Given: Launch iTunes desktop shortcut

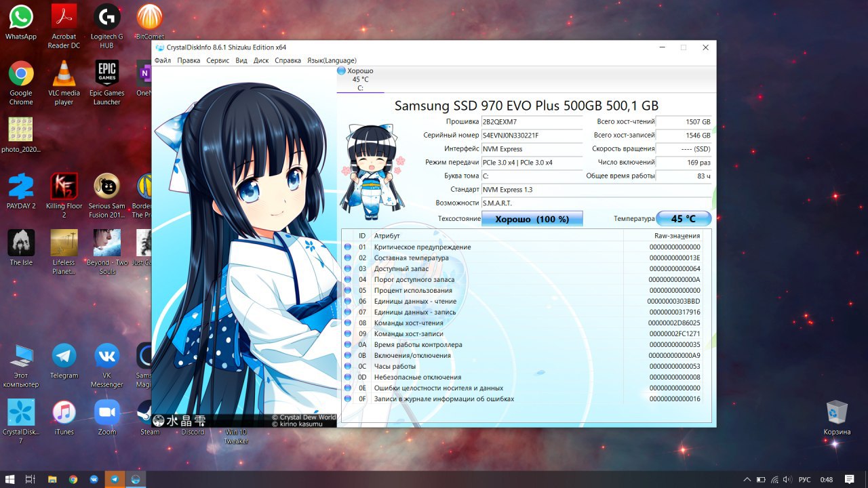Looking at the screenshot, I should click(x=64, y=418).
